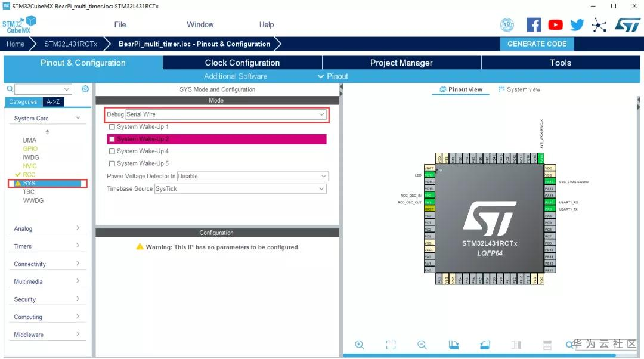Image resolution: width=644 pixels, height=359 pixels.
Task: Expand the Security category
Action: tap(47, 299)
